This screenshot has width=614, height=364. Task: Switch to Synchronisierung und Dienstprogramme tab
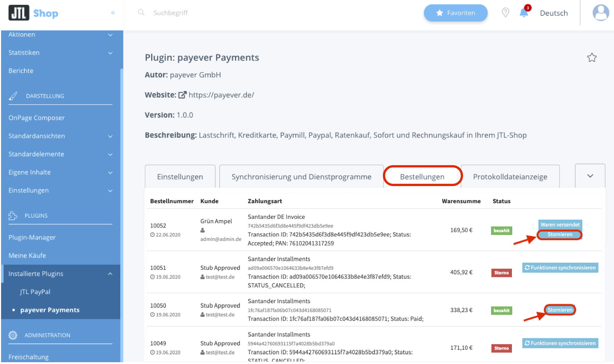pyautogui.click(x=301, y=176)
